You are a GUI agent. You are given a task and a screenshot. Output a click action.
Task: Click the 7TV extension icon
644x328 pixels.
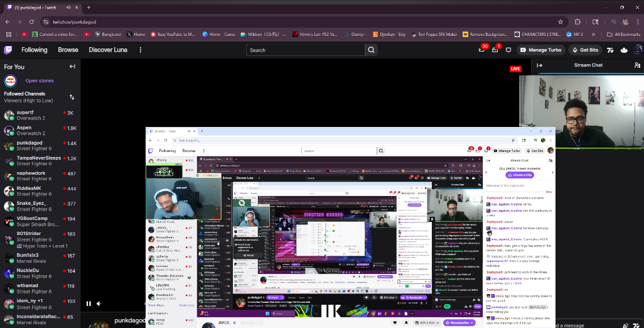tap(610, 50)
